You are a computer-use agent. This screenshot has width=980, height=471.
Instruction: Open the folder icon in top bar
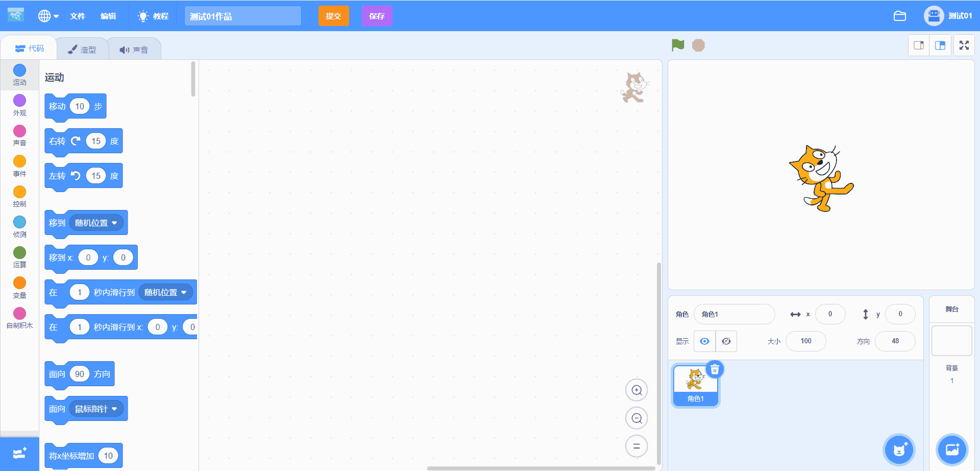point(899,16)
